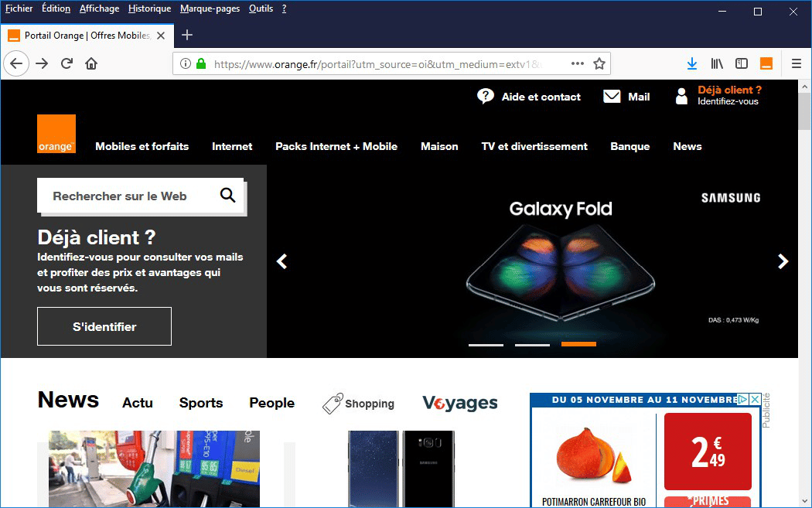Open the Library bookmarks icon

(717, 63)
